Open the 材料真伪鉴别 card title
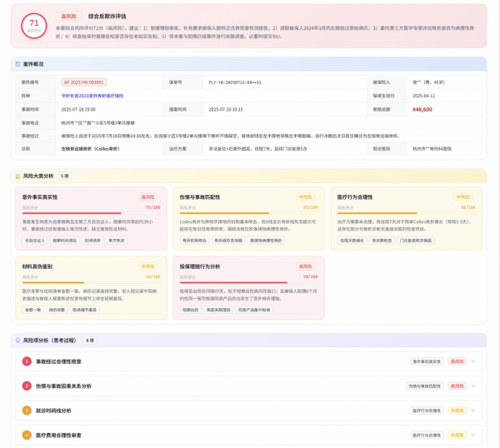The image size is (500, 448). pyautogui.click(x=37, y=266)
